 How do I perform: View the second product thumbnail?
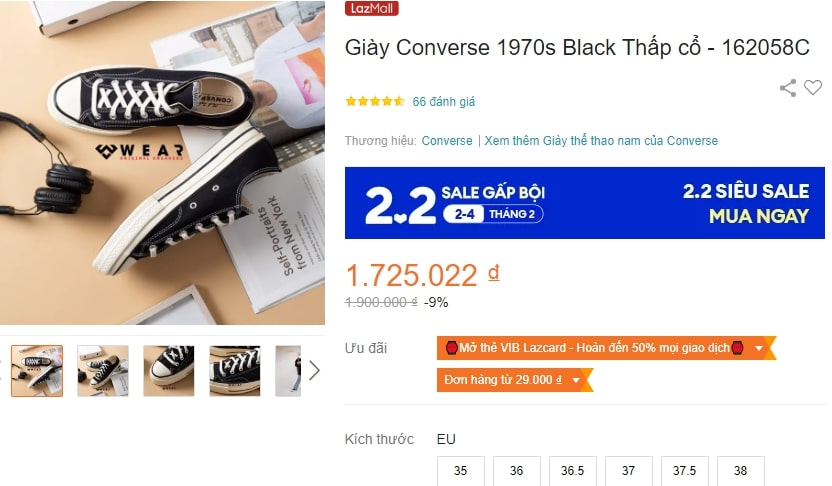pos(103,371)
